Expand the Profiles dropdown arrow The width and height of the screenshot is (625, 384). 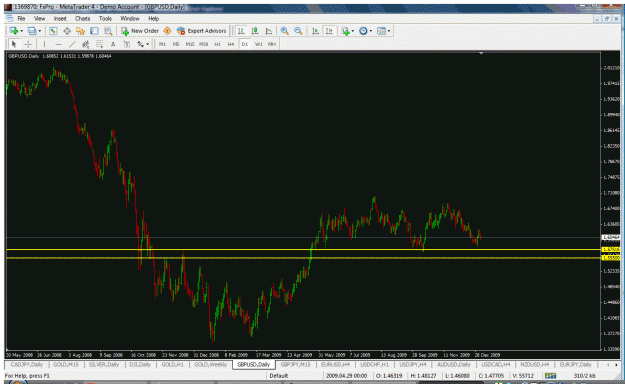39,31
